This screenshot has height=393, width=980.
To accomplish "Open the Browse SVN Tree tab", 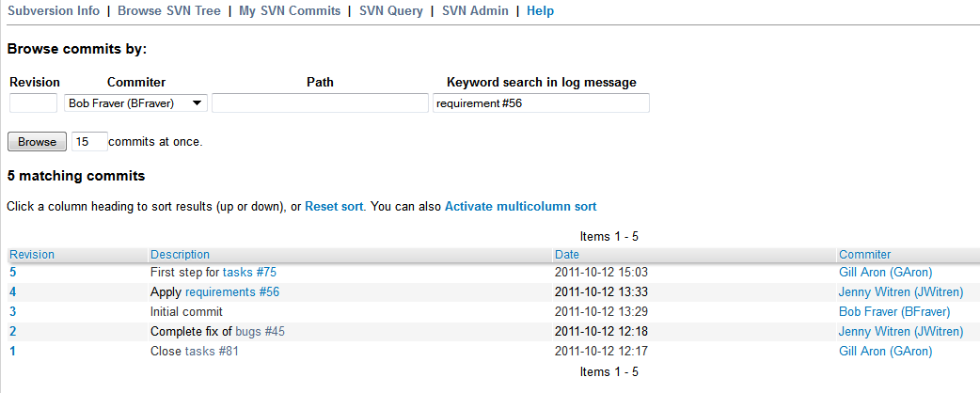I will pos(169,10).
